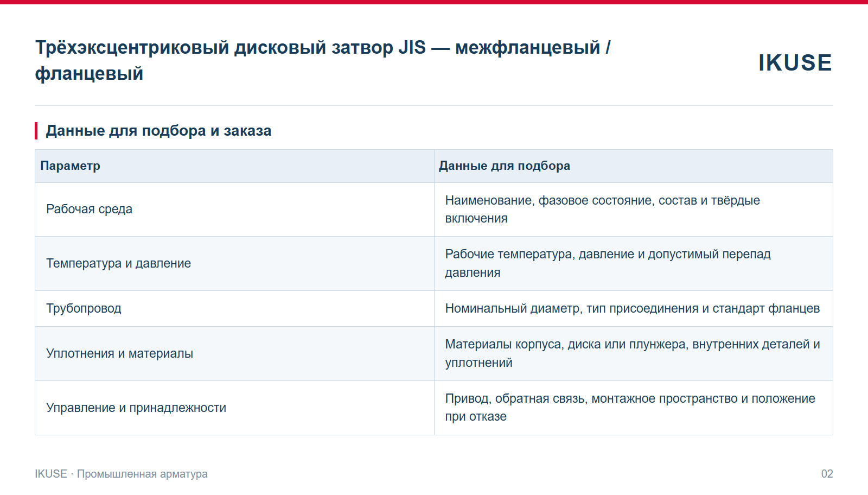The width and height of the screenshot is (868, 495).
Task: Click the 'Данные для подбора' column header
Action: (x=634, y=166)
